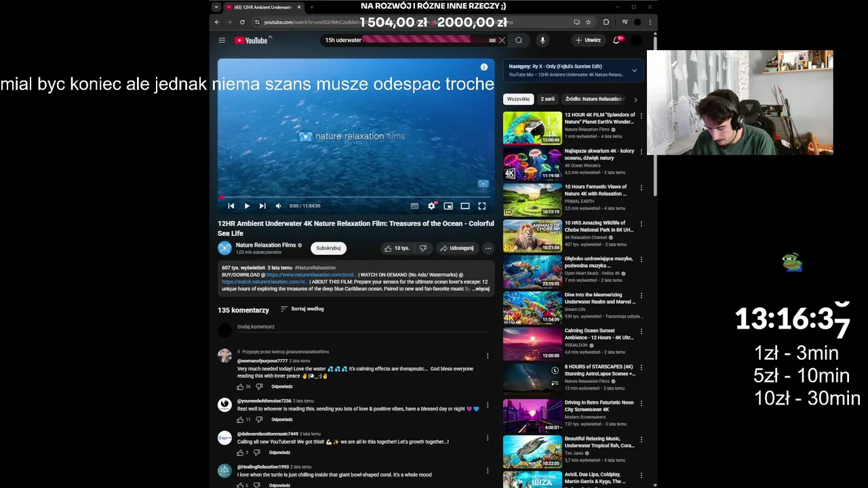868x488 pixels.
Task: Click the Dodaj komentarz input field
Action: (363, 327)
